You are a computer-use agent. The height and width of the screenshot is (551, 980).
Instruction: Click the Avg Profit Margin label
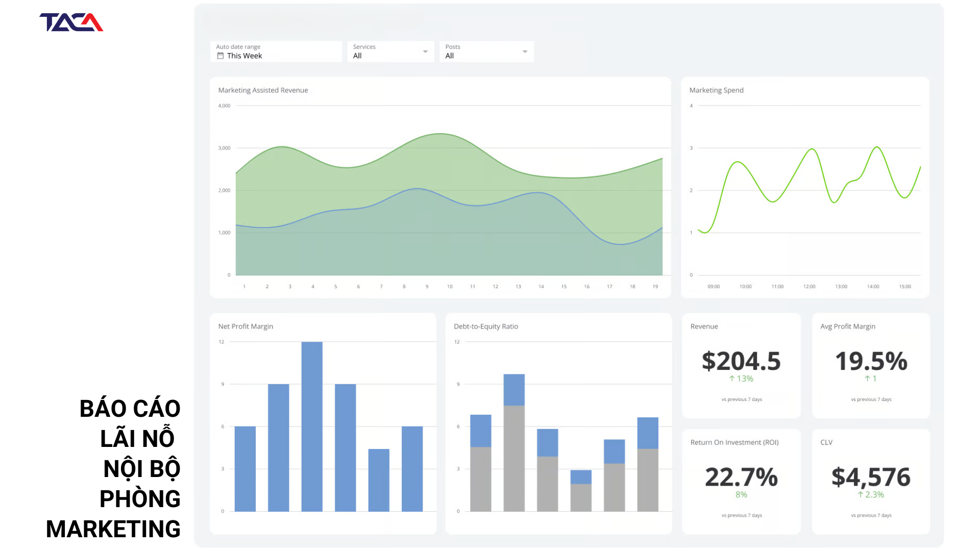tap(847, 327)
